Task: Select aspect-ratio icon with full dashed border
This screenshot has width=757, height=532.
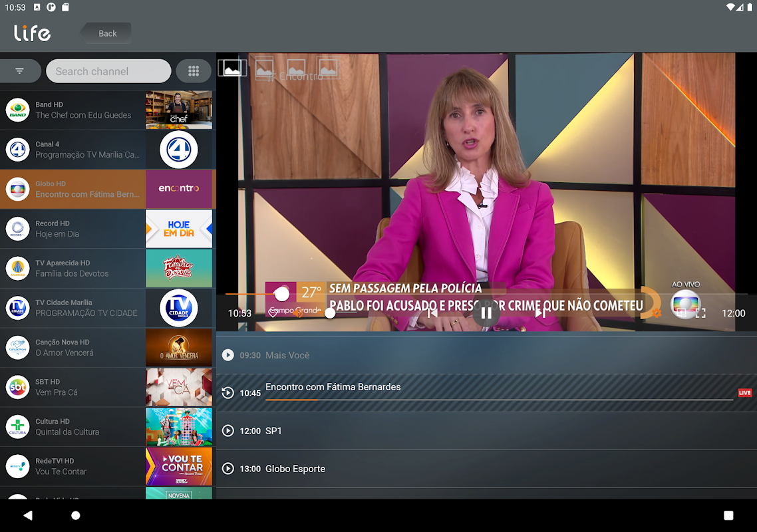Action: click(x=328, y=68)
